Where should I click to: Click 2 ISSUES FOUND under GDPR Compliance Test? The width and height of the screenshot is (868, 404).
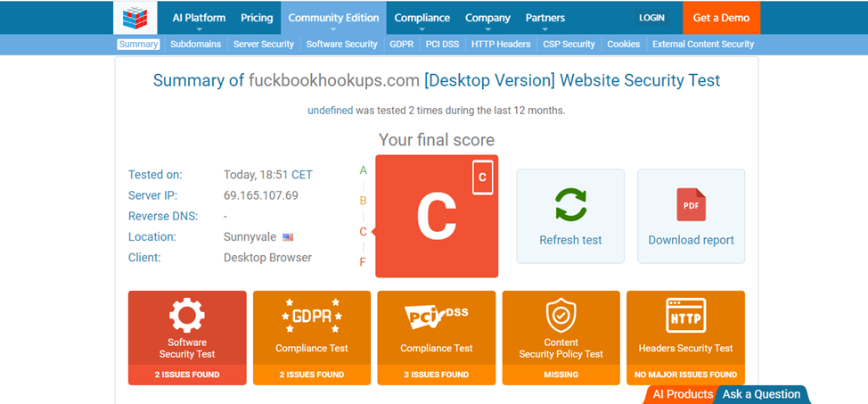coord(312,375)
